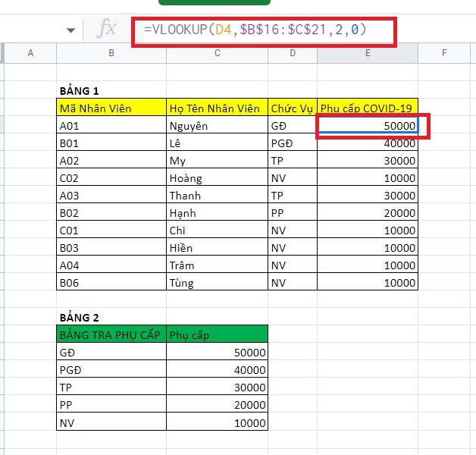Click the BẢNG 2 title cell
Image resolution: width=476 pixels, height=455 pixels.
coord(111,317)
